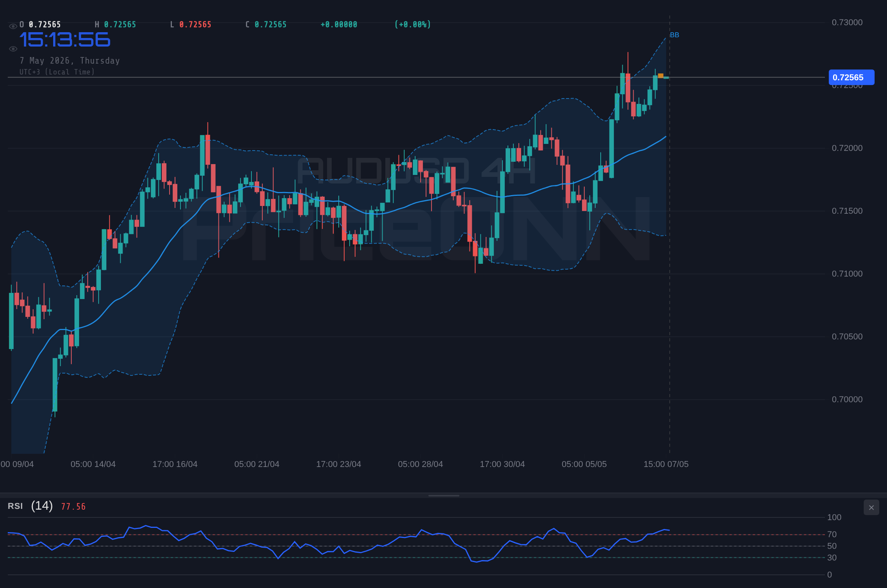Click the 15:00 07/05 time label

point(666,464)
